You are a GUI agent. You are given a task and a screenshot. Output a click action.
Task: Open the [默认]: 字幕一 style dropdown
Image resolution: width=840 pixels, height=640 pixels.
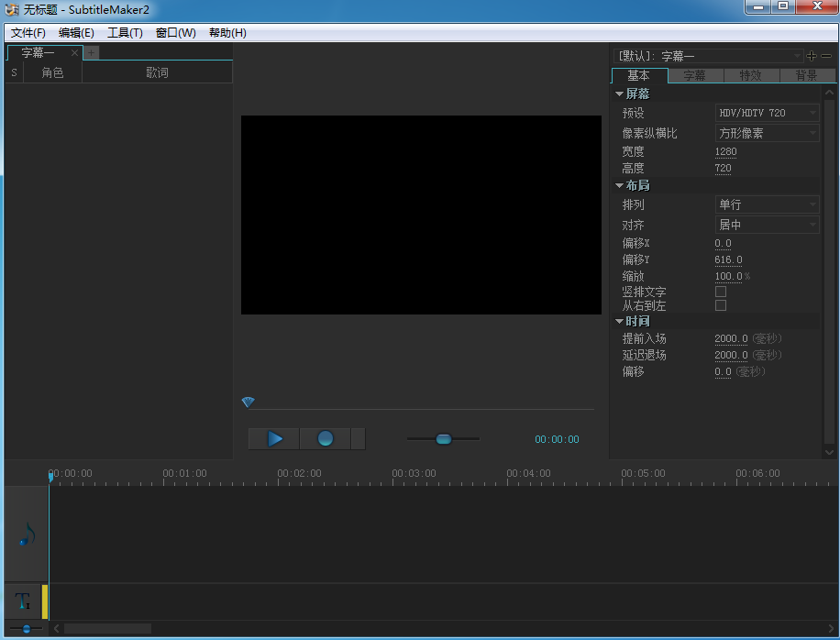[708, 56]
